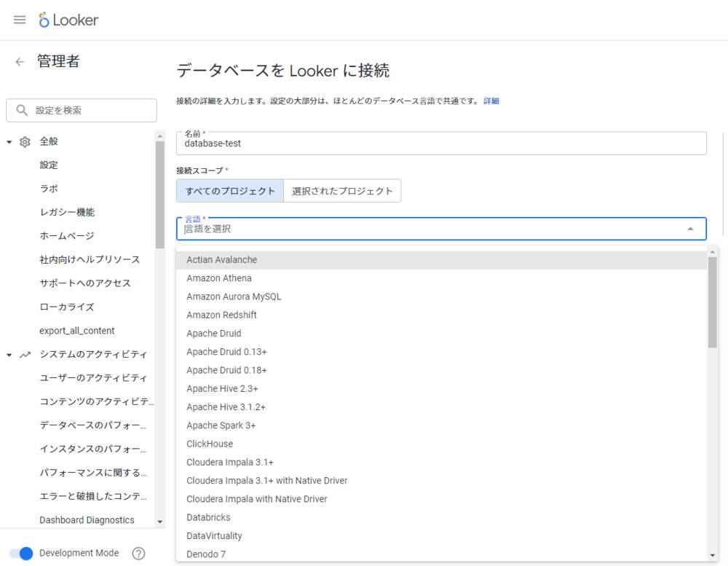
Task: Collapse the システムのアクティビティ section
Action: pyautogui.click(x=9, y=355)
